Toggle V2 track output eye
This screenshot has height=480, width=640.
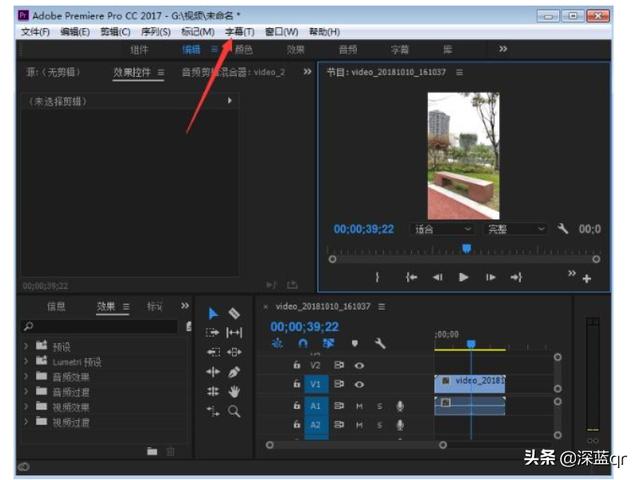359,365
